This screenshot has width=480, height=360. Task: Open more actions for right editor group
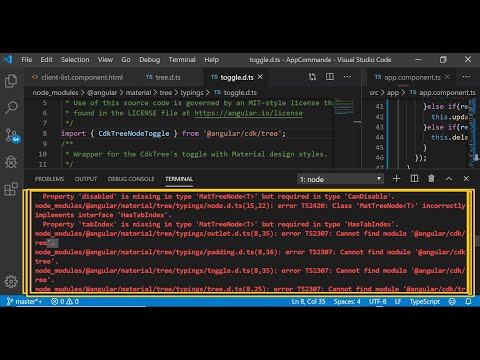click(466, 77)
